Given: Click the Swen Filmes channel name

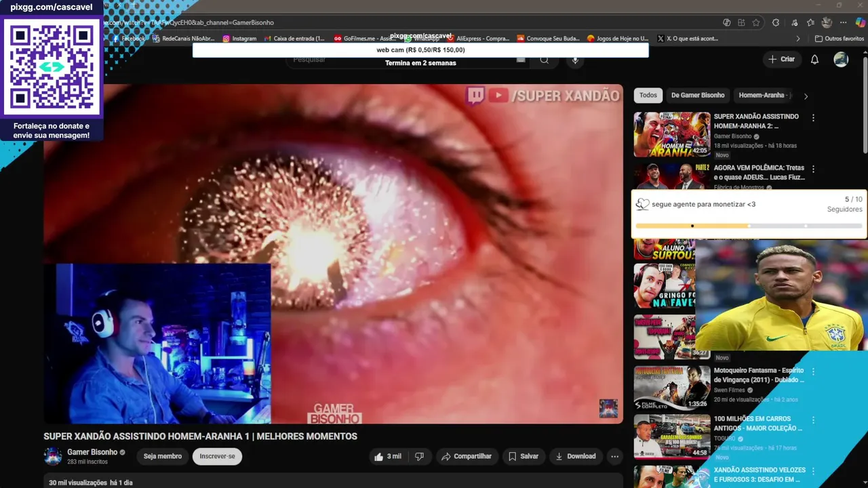Looking at the screenshot, I should [730, 390].
